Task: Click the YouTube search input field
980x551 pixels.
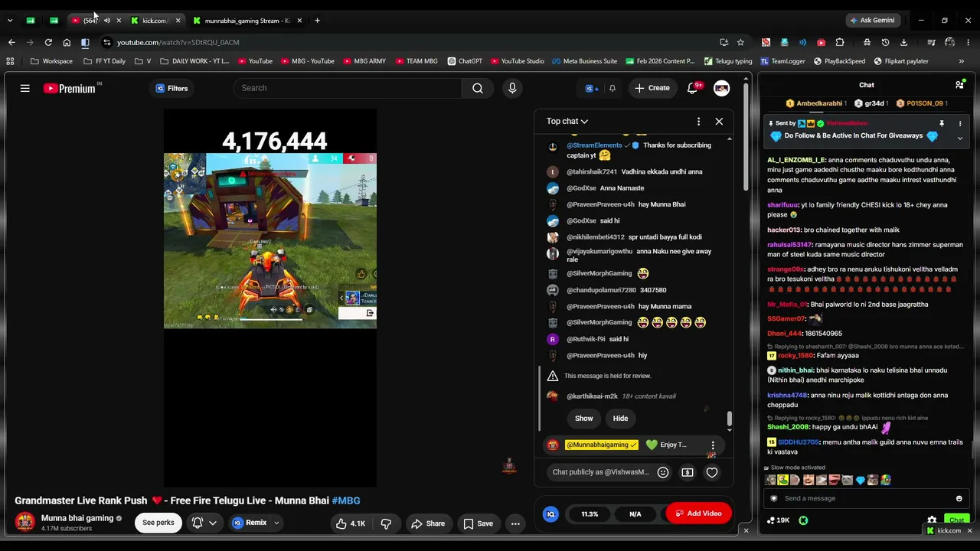Action: tap(348, 88)
